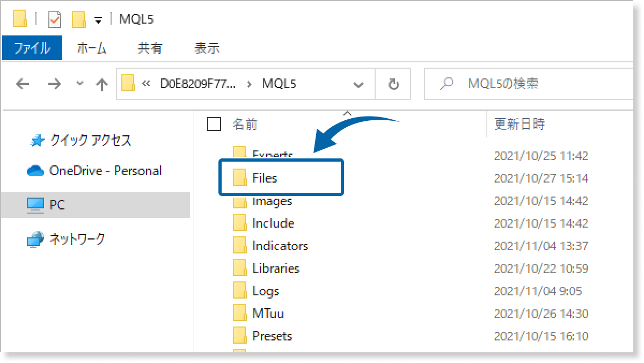Viewport: 644px width, 363px height.
Task: Open the ファイル (File) menu tab
Action: click(x=32, y=48)
